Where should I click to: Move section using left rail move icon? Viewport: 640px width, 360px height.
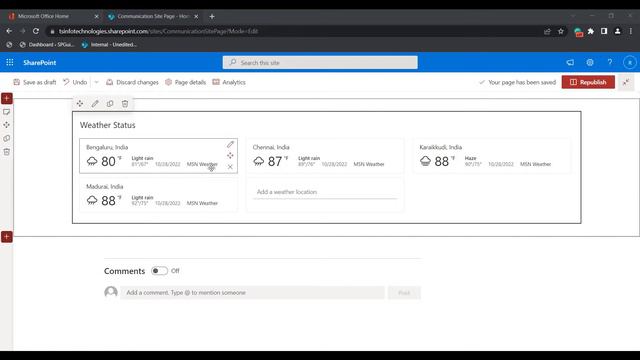[7, 125]
